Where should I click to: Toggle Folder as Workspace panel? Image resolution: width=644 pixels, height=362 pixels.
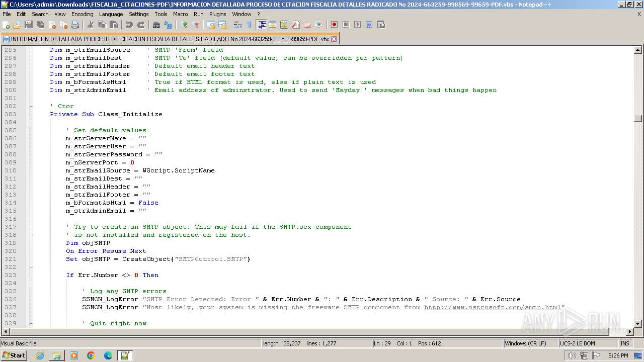click(x=307, y=25)
